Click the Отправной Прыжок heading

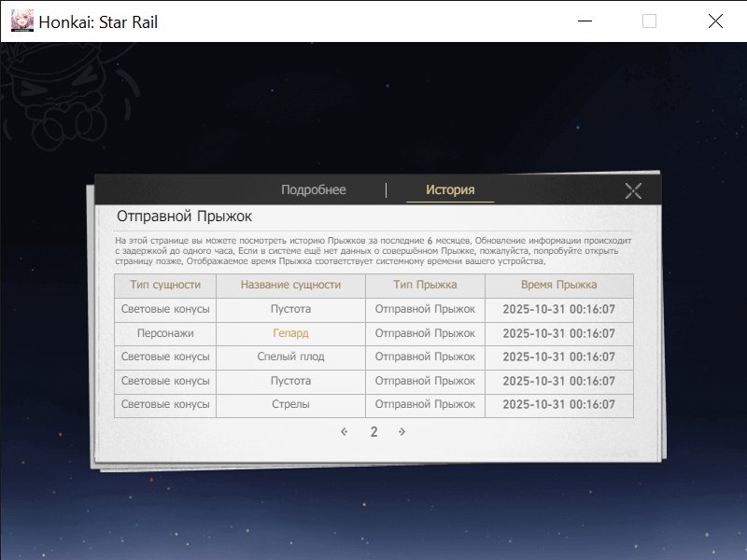coord(184,217)
